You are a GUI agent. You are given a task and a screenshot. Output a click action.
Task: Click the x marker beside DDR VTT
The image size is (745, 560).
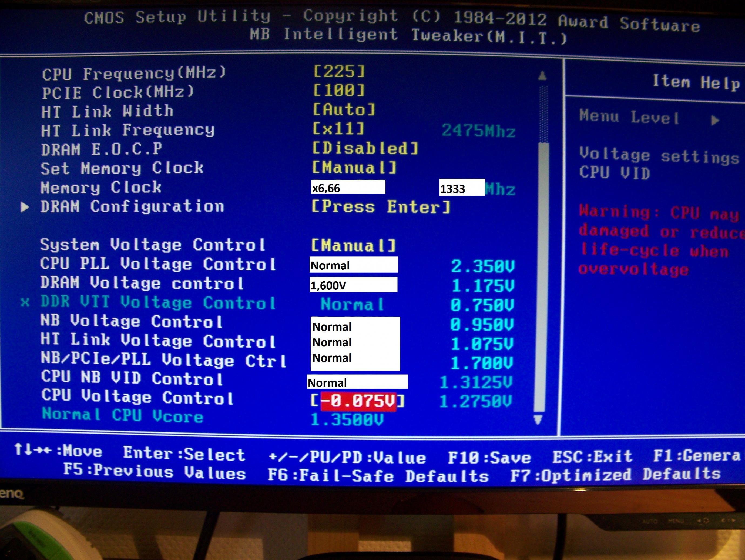tap(25, 302)
